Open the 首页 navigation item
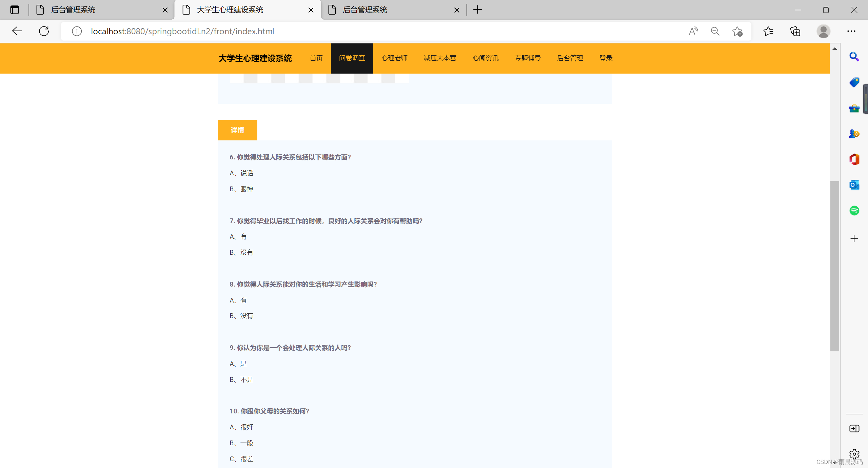 pos(316,58)
